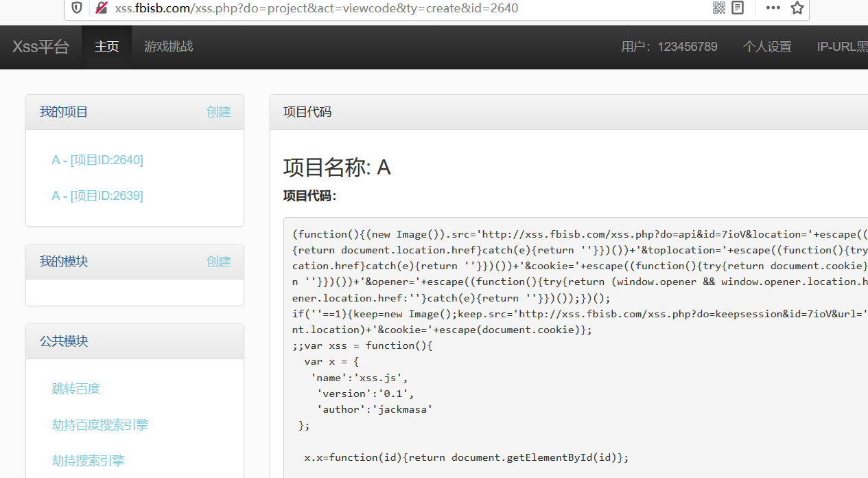The height and width of the screenshot is (478, 868).
Task: Click the line ;;var xss = function(){
Action: (x=362, y=345)
